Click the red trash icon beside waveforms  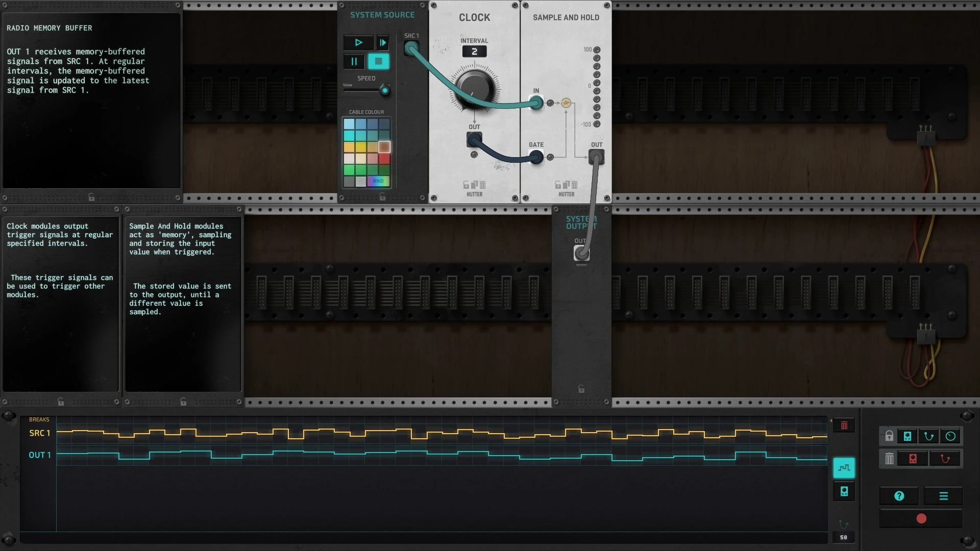[x=844, y=425]
